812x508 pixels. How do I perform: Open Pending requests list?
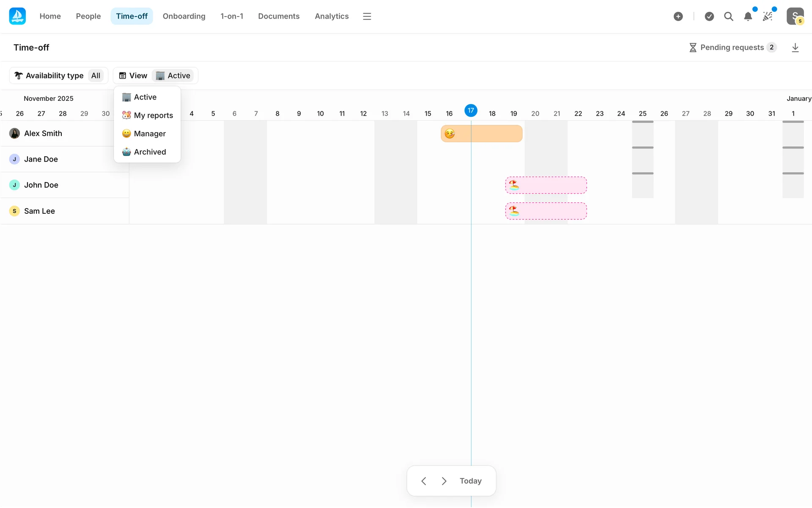coord(732,47)
